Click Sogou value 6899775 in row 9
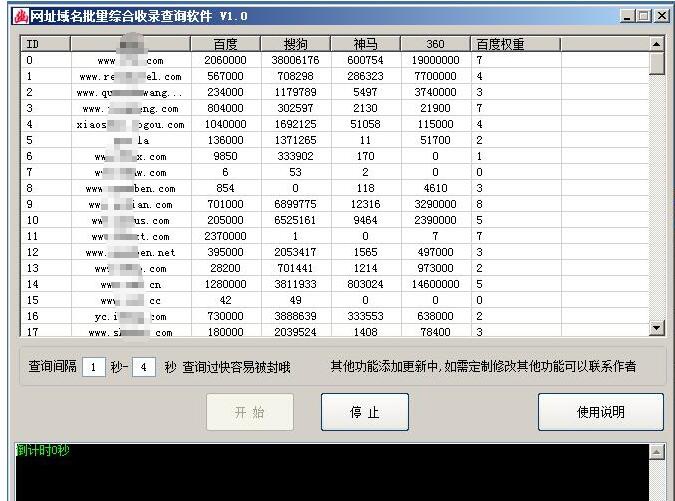The image size is (675, 501). 295,204
